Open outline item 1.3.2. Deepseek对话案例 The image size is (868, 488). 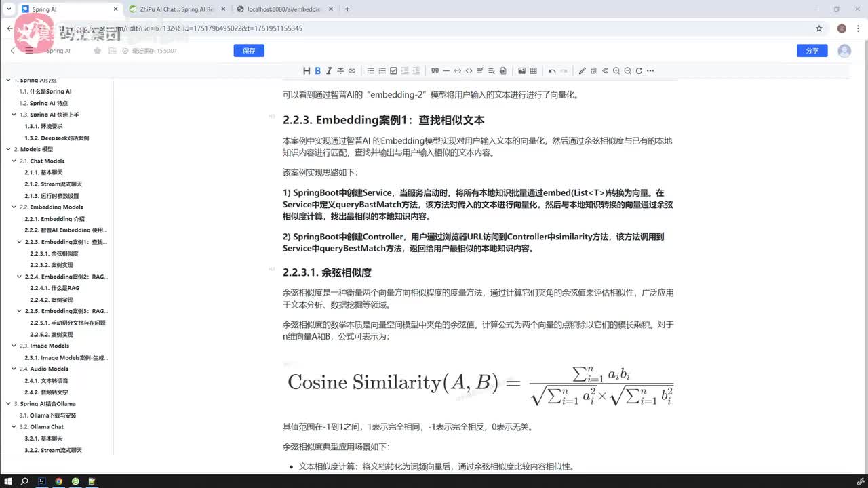point(57,138)
